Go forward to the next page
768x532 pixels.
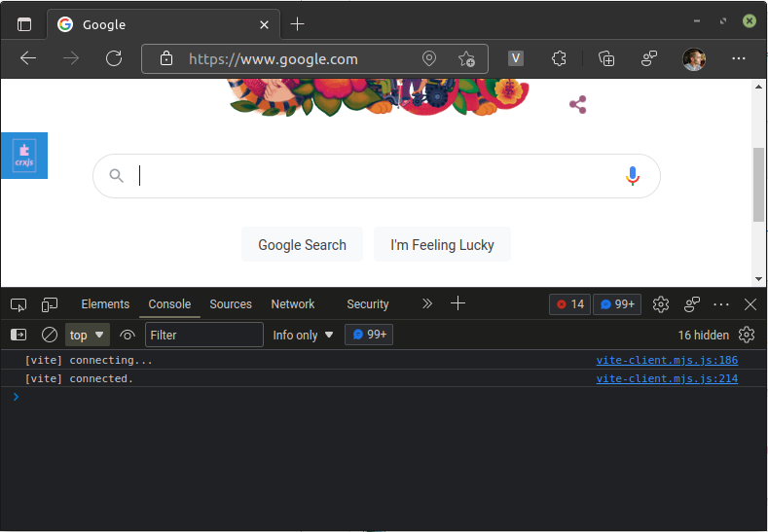click(x=71, y=58)
